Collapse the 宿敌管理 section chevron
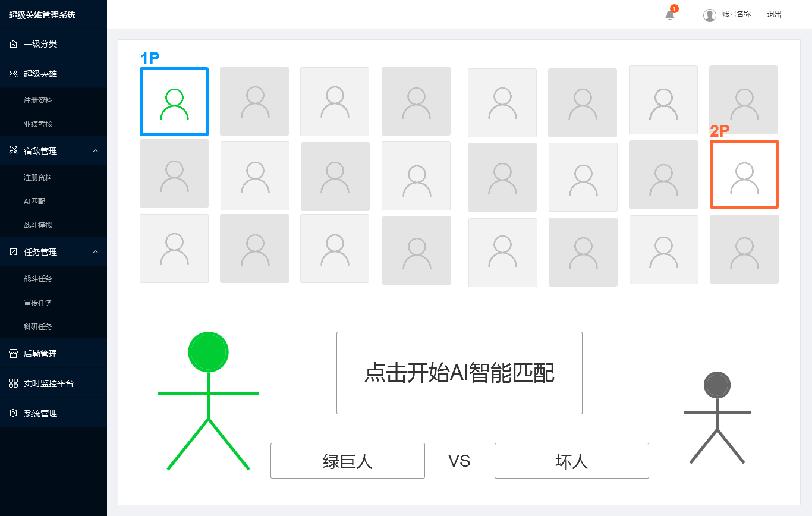This screenshot has width=812, height=516. [96, 150]
